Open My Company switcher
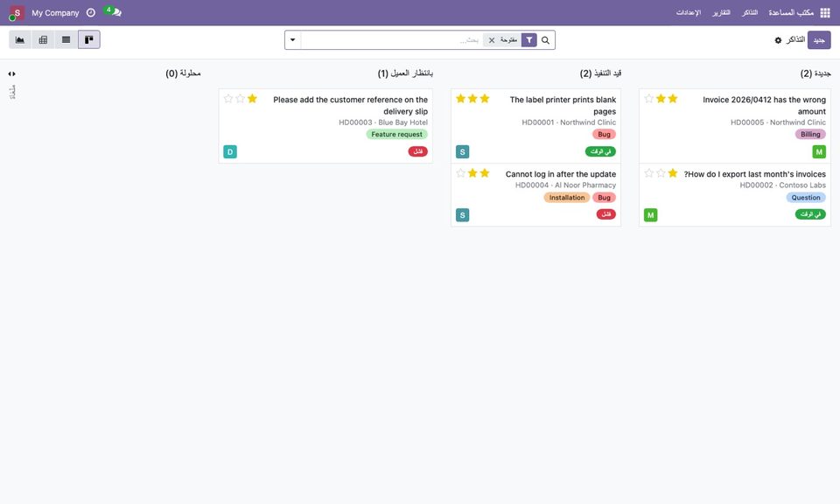This screenshot has height=504, width=840. click(x=55, y=13)
